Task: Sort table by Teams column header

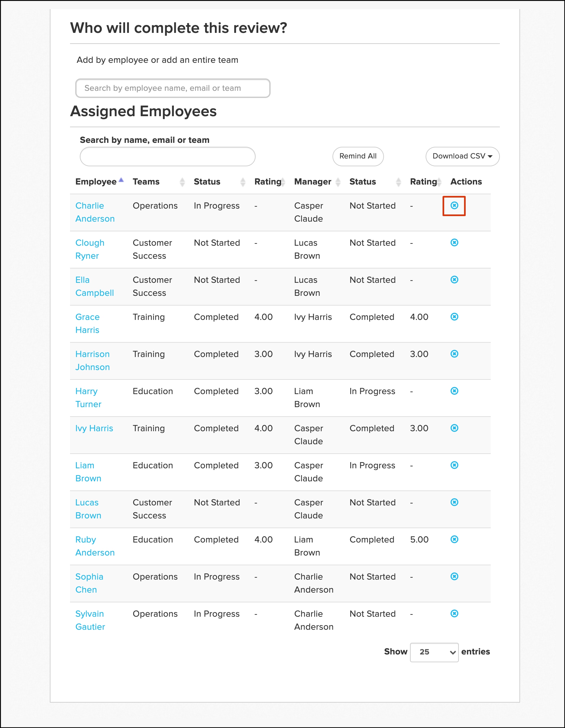Action: [158, 182]
